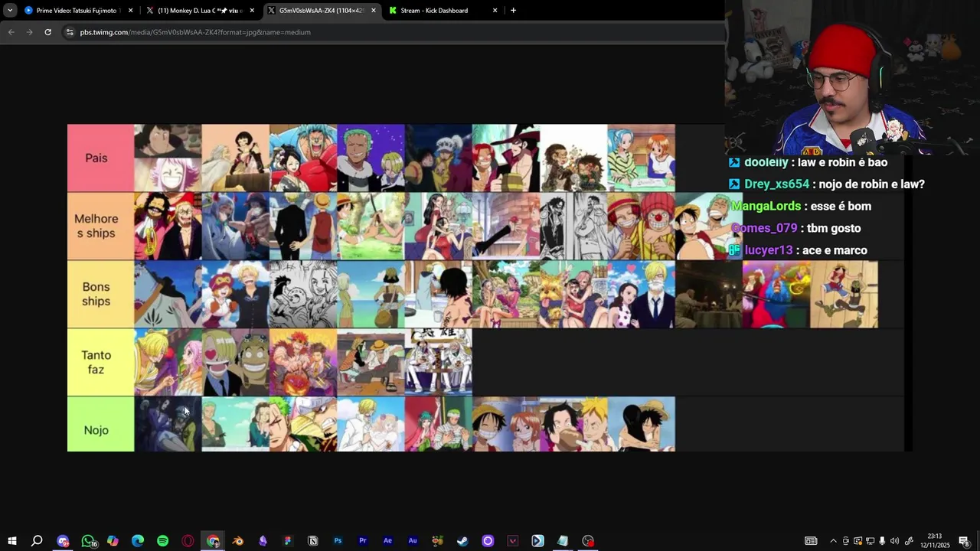Image resolution: width=980 pixels, height=551 pixels.
Task: Click chat username MangaLords
Action: (766, 206)
